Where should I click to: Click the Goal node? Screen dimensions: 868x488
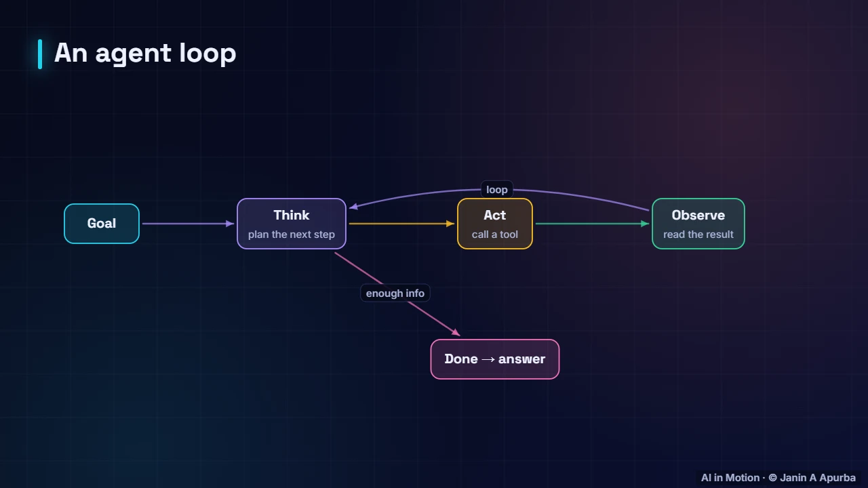[102, 224]
